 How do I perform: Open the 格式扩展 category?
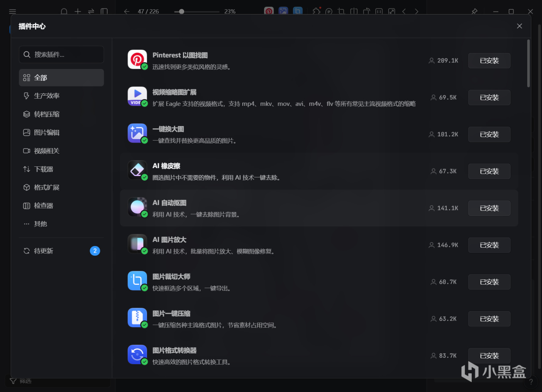click(61, 187)
